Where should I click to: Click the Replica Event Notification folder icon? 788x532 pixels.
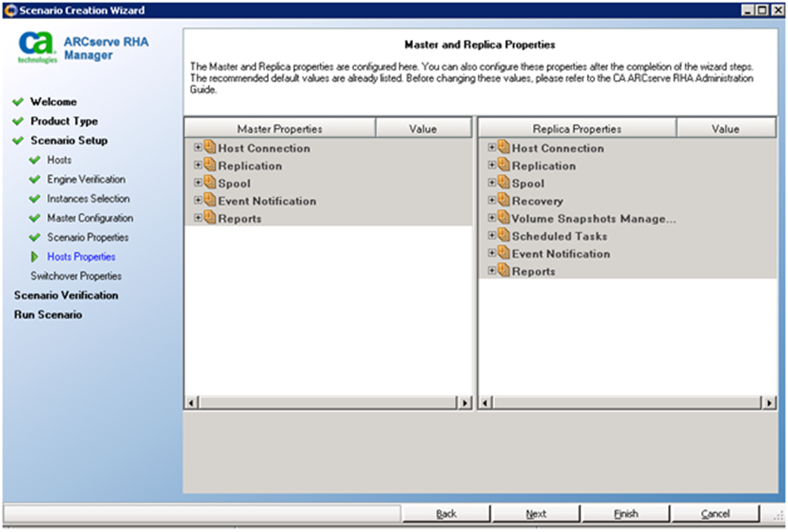tap(504, 253)
